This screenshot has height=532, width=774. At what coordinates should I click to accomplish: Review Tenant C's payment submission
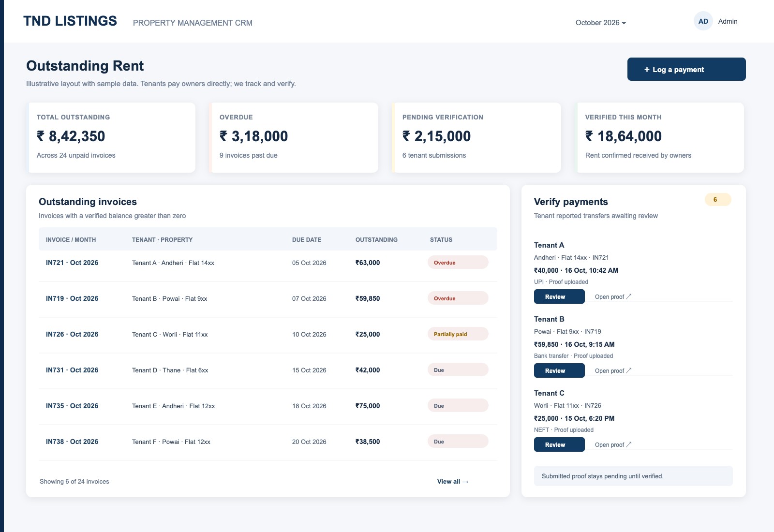pos(559,444)
